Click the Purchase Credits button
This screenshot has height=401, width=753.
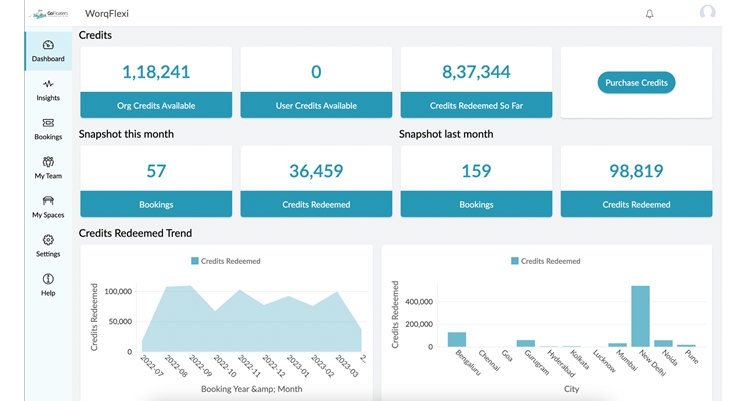(x=636, y=82)
